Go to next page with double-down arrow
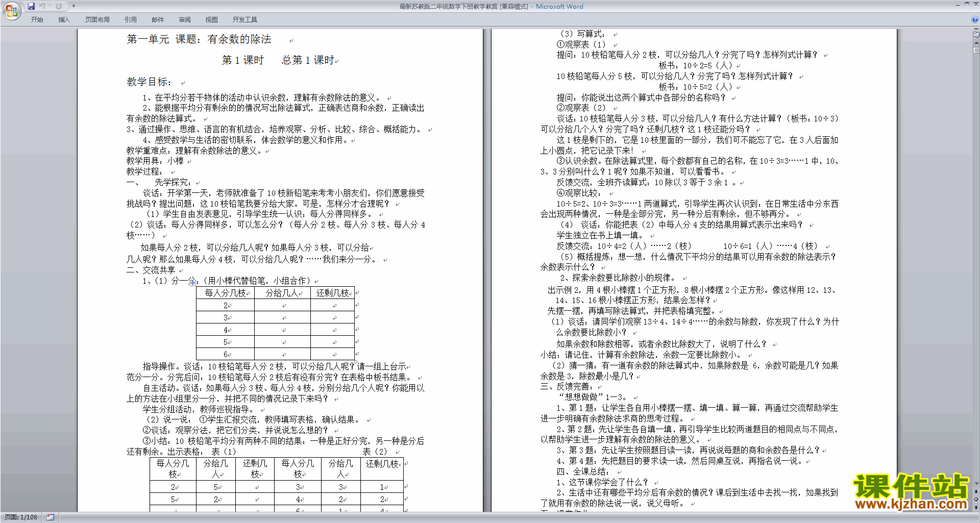The image size is (980, 523). 976,507
